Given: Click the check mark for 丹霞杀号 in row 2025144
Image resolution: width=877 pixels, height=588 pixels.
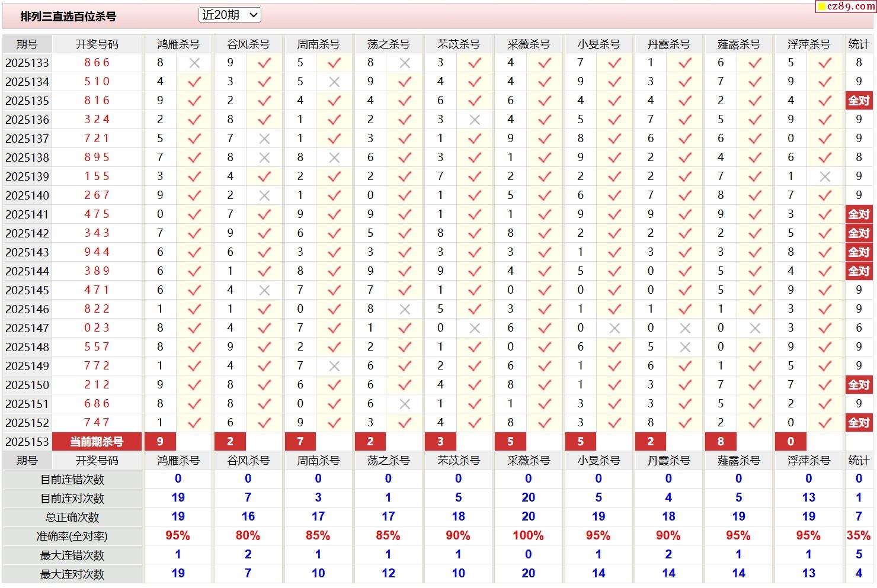Looking at the screenshot, I should tap(685, 271).
